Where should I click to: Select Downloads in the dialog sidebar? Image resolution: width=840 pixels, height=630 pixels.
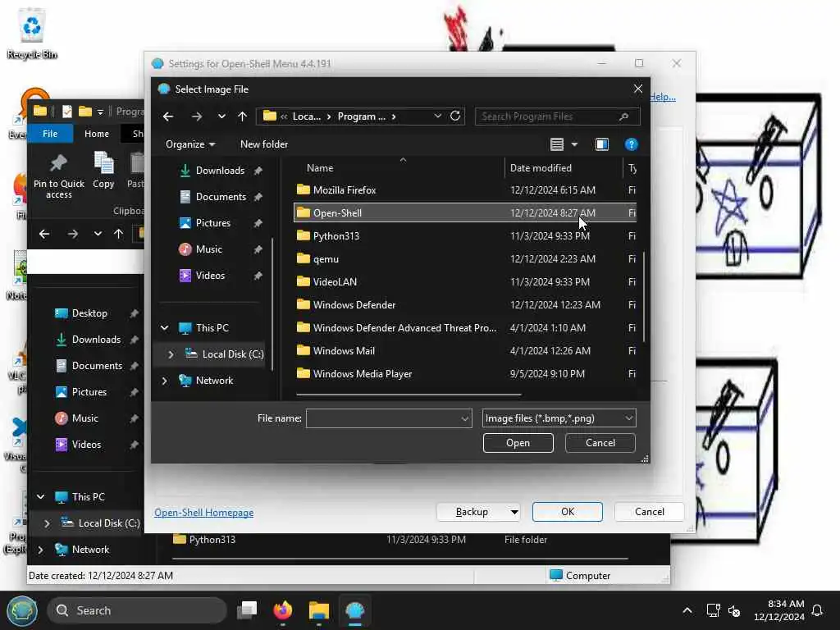point(220,171)
